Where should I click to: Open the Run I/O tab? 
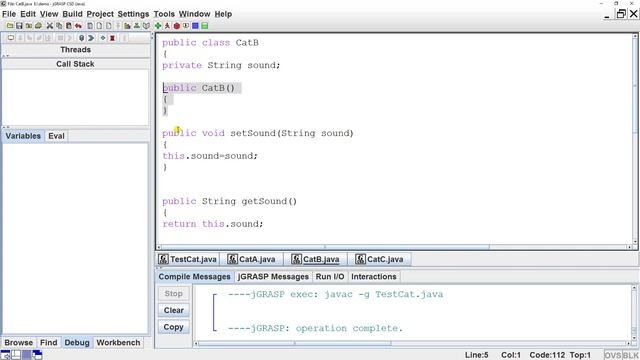pos(330,277)
